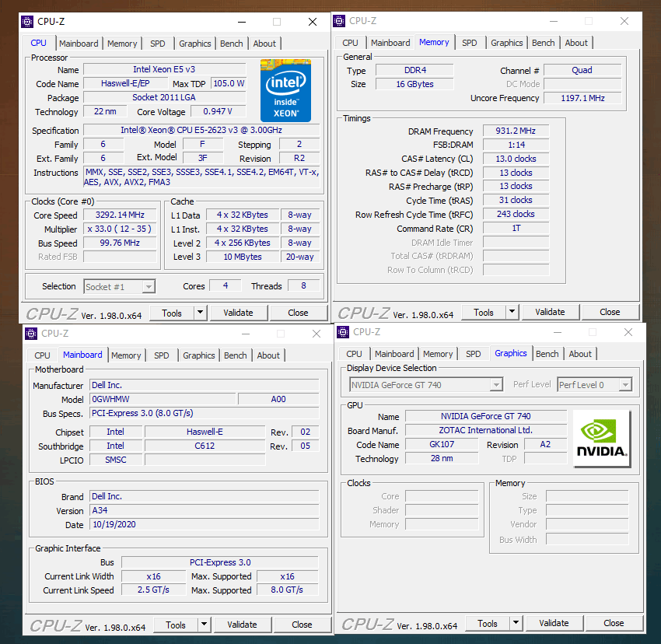Click the Close button in the Memory-tab window
The height and width of the screenshot is (644, 661).
610,312
